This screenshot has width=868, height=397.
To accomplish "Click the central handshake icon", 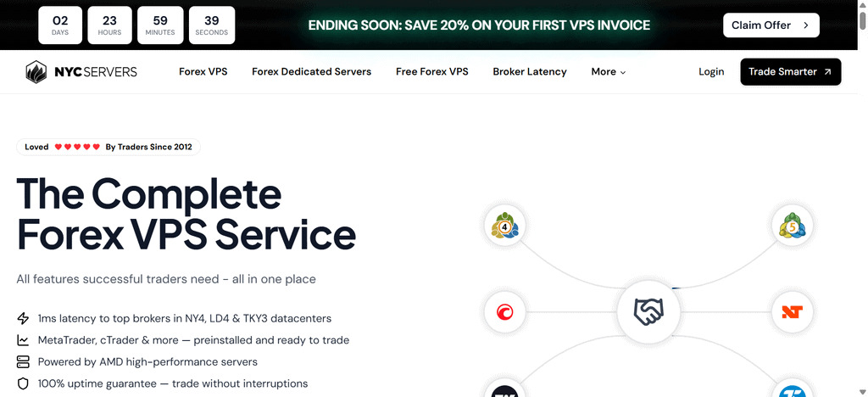I will click(x=648, y=311).
